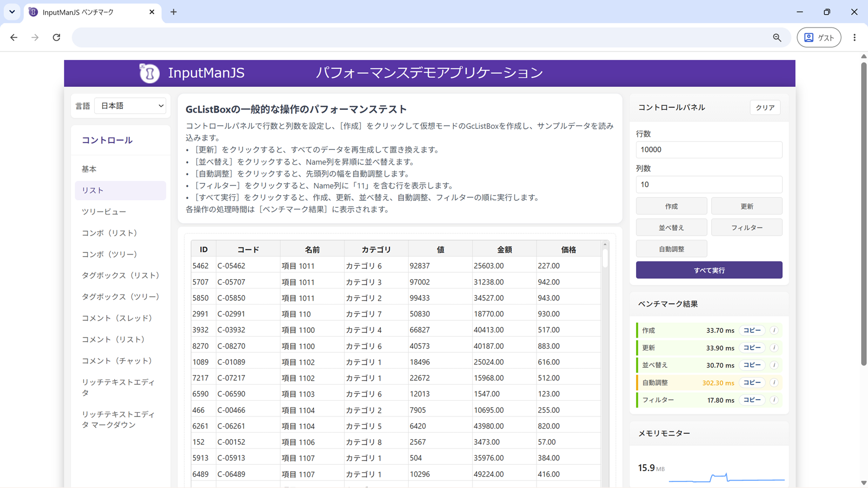Open the browser three-dot menu
Viewport: 868px width, 488px height.
pyautogui.click(x=854, y=37)
